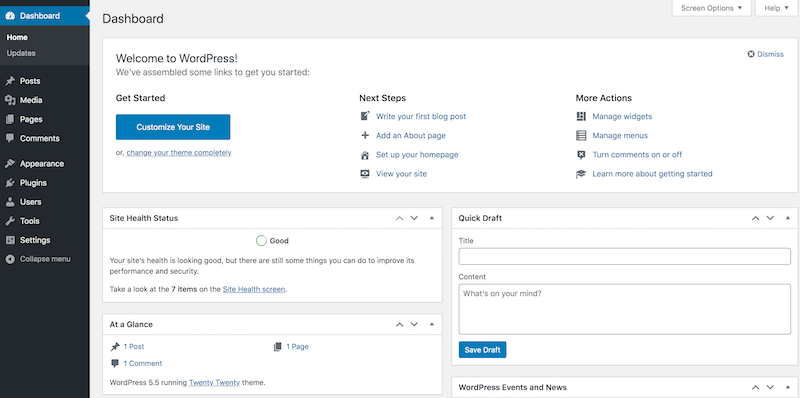This screenshot has width=800, height=398.
Task: Collapse the WordPress Events and News panel
Action: click(788, 387)
